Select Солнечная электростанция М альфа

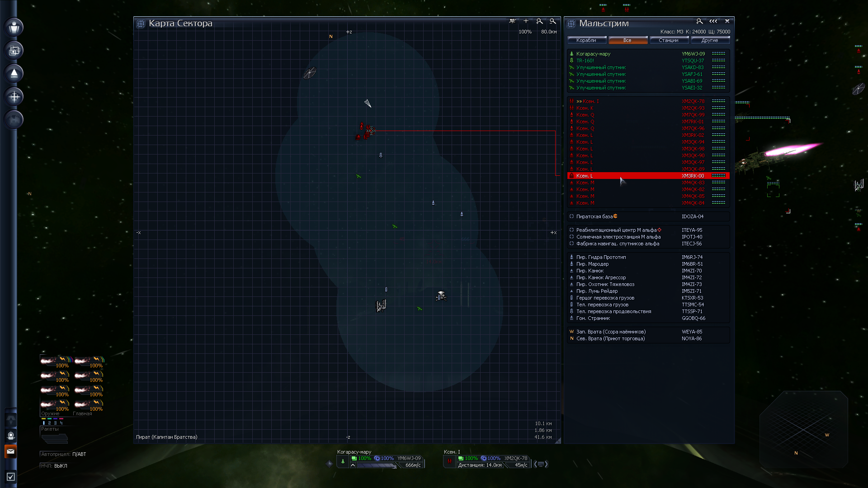pos(648,237)
